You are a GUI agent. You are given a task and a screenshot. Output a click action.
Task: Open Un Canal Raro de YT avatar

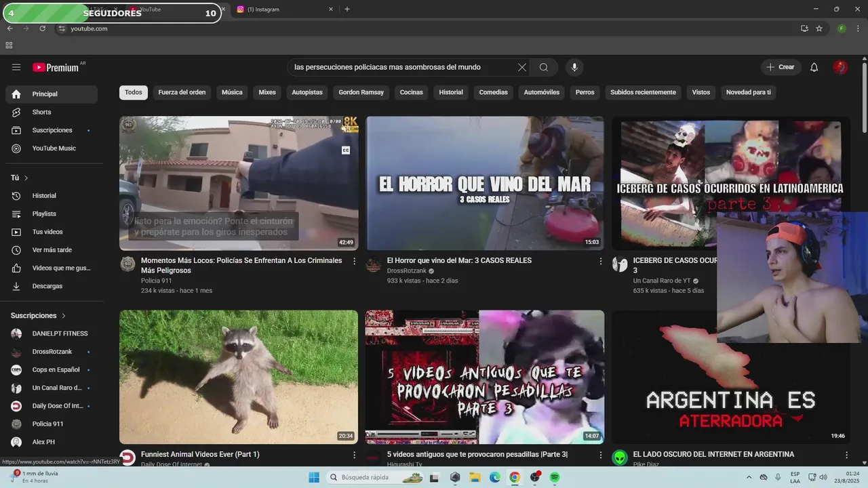point(620,264)
